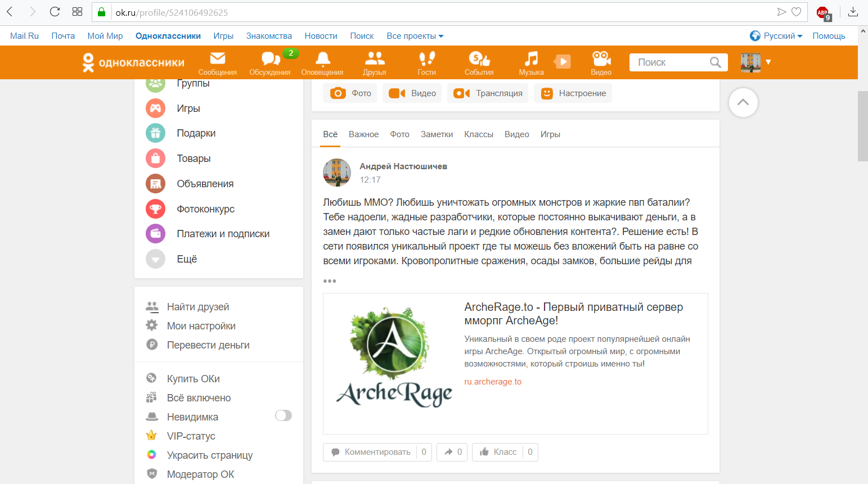Open the browser speed dial grid icon

pos(78,12)
